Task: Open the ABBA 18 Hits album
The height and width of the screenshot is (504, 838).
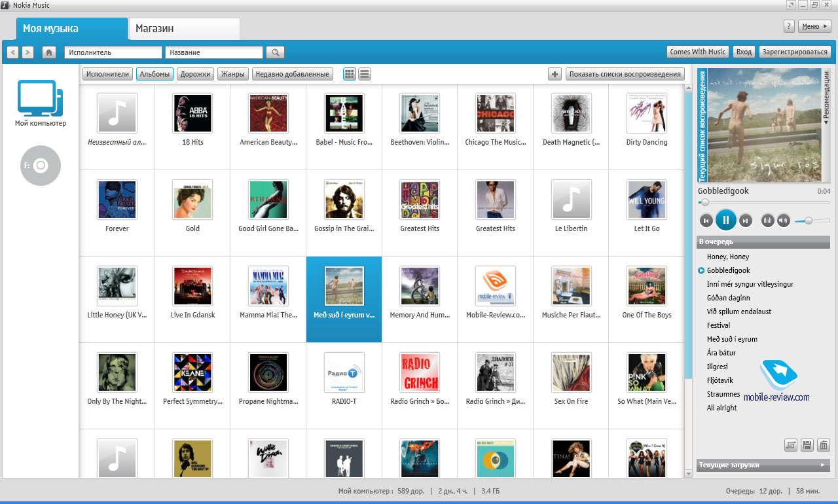Action: click(192, 113)
